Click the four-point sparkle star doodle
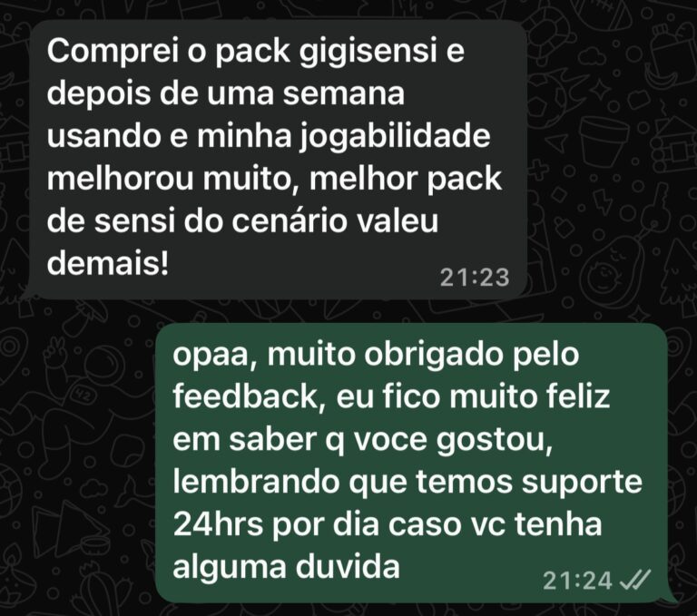 (x=601, y=90)
